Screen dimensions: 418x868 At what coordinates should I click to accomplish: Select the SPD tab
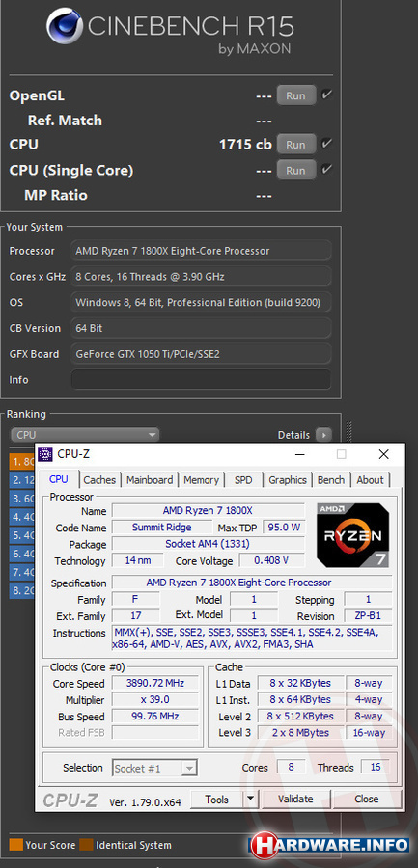(x=243, y=480)
